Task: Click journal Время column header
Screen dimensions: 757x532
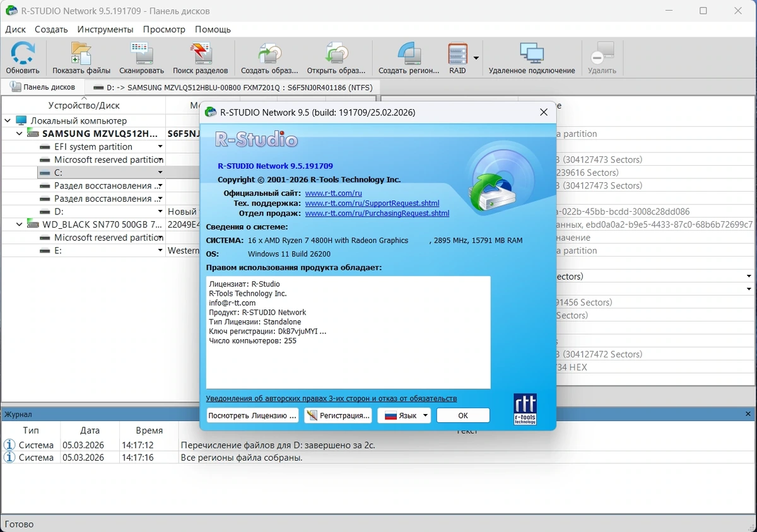Action: (150, 431)
